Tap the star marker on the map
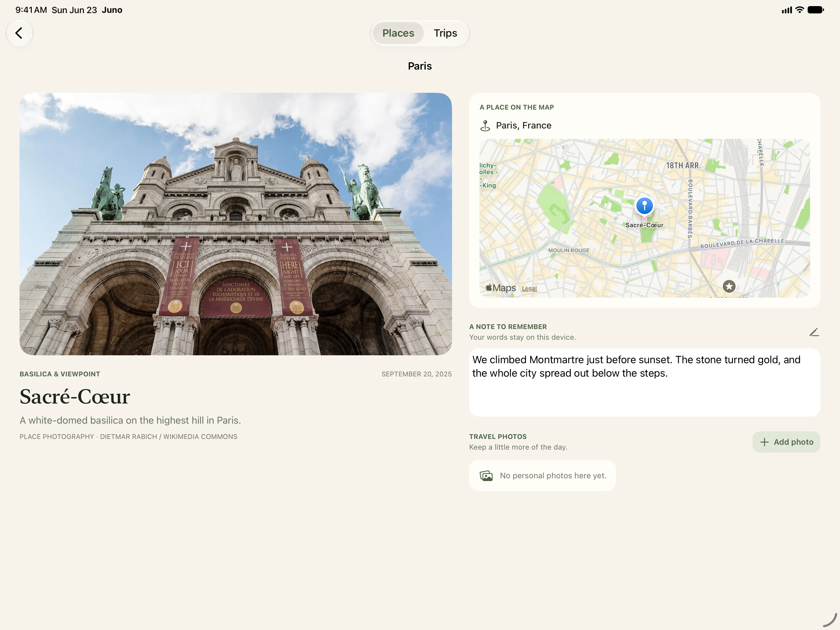840x630 pixels. [729, 286]
